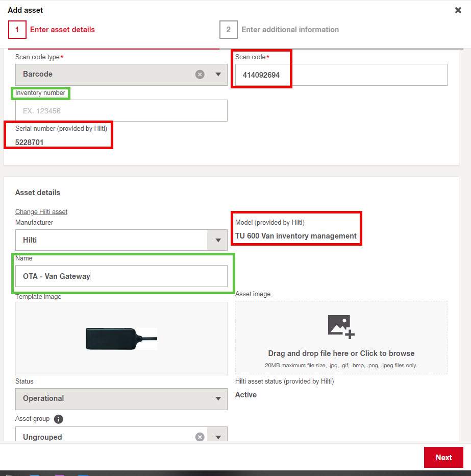Open the Manufacturer dropdown showing Hilti
471x476 pixels.
(121, 240)
